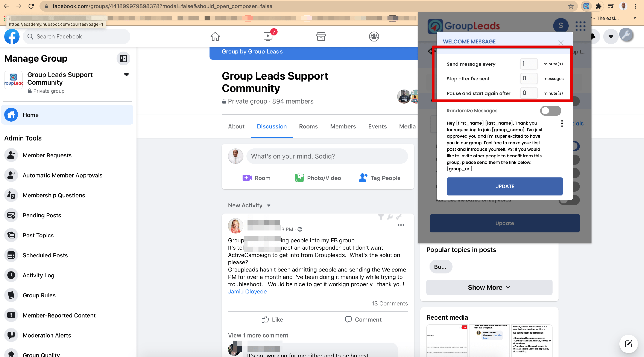Toggle the Randomize Messages switch

[x=551, y=110]
